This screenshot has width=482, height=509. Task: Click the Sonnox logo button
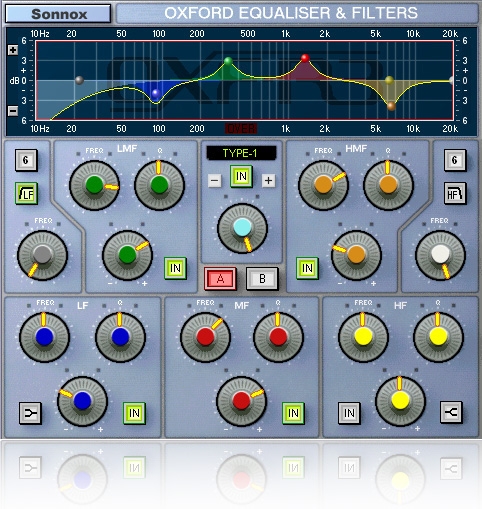pos(58,14)
